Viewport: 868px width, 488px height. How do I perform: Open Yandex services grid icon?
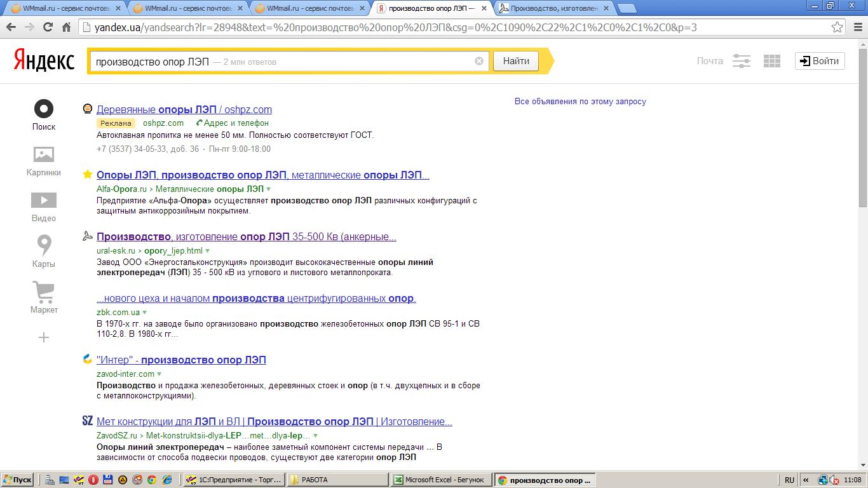(x=772, y=61)
